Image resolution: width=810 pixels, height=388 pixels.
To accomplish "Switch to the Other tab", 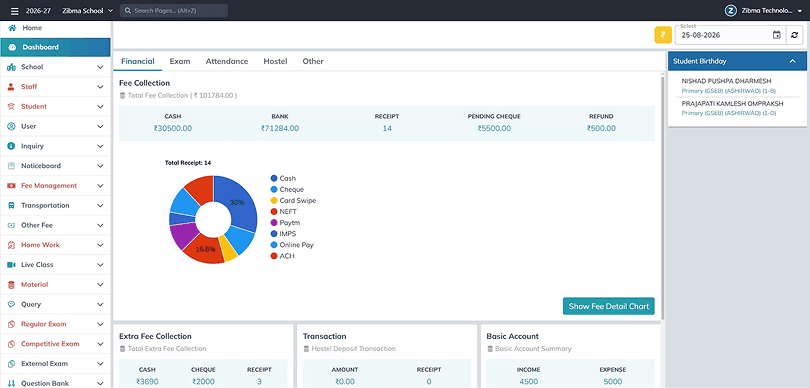I will (x=313, y=61).
